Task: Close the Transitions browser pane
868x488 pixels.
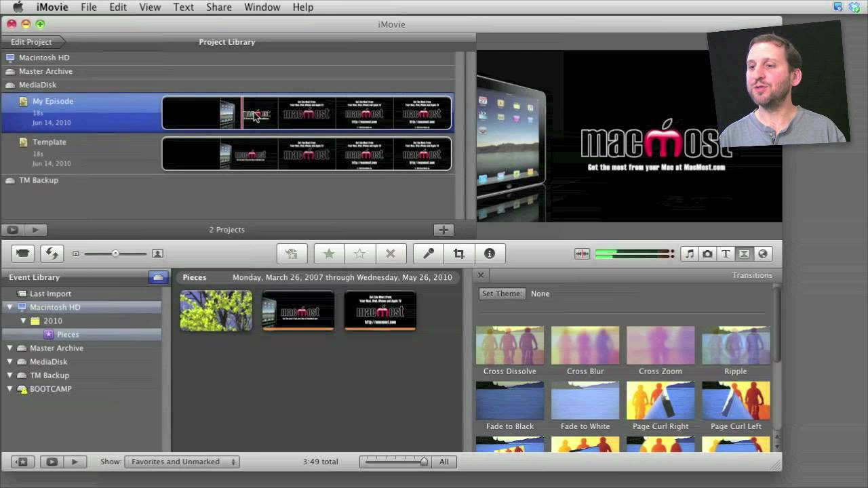Action: click(481, 275)
